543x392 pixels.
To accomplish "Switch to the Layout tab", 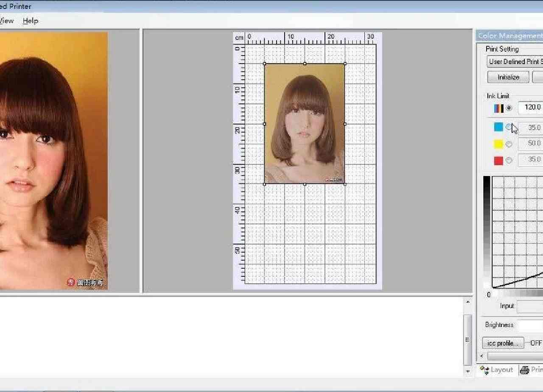I will [x=496, y=370].
